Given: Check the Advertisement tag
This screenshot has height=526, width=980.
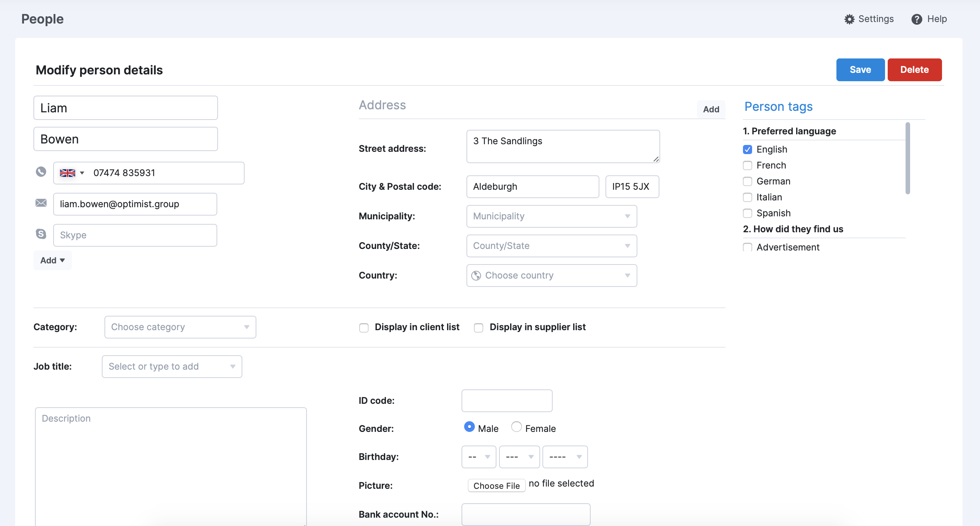Looking at the screenshot, I should (x=747, y=247).
